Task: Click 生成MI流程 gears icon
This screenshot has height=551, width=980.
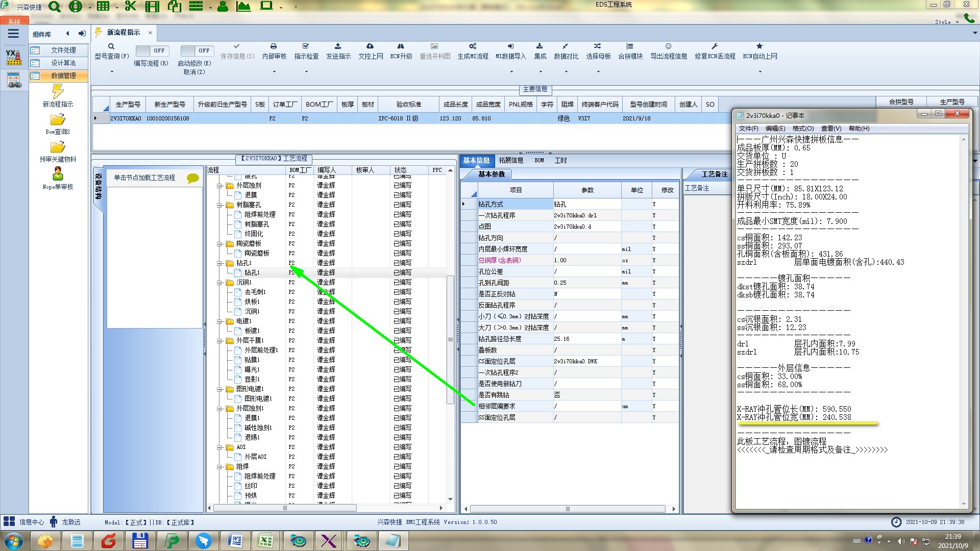Action: pyautogui.click(x=473, y=46)
